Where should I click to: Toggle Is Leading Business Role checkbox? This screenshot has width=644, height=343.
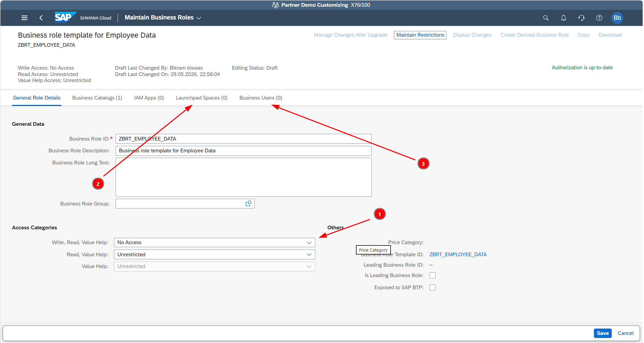tap(433, 275)
